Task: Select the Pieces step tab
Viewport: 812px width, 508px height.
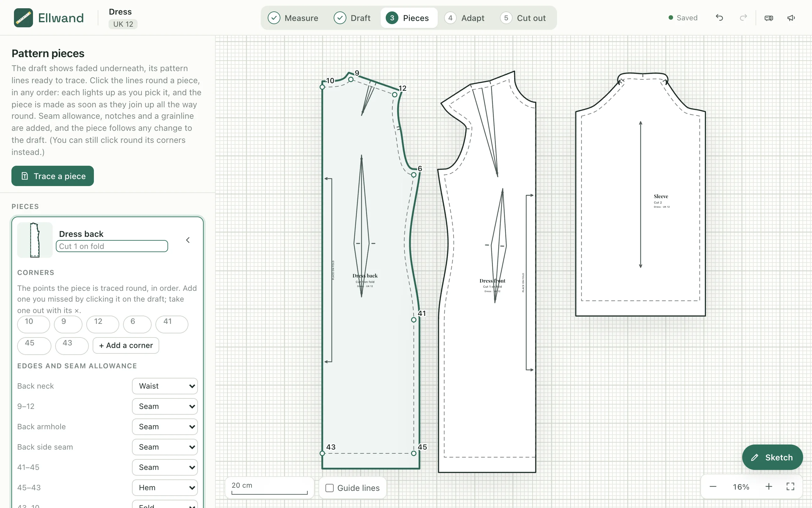Action: pos(409,18)
